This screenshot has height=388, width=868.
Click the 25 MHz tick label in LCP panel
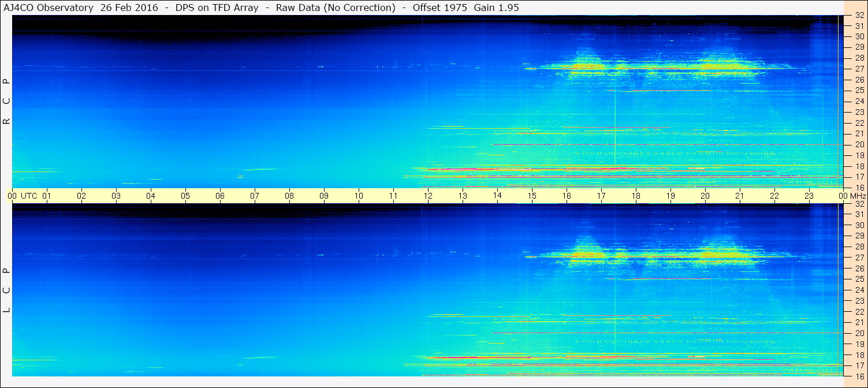tap(859, 279)
